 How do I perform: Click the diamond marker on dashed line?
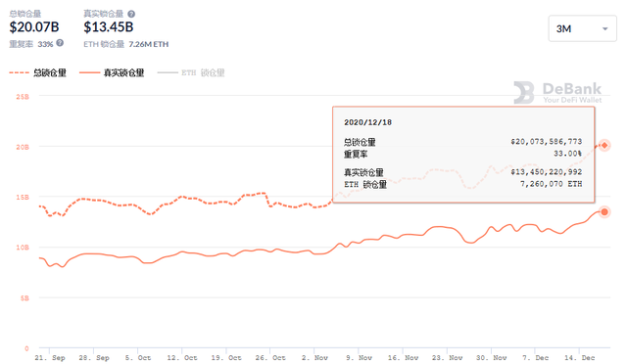pyautogui.click(x=604, y=145)
